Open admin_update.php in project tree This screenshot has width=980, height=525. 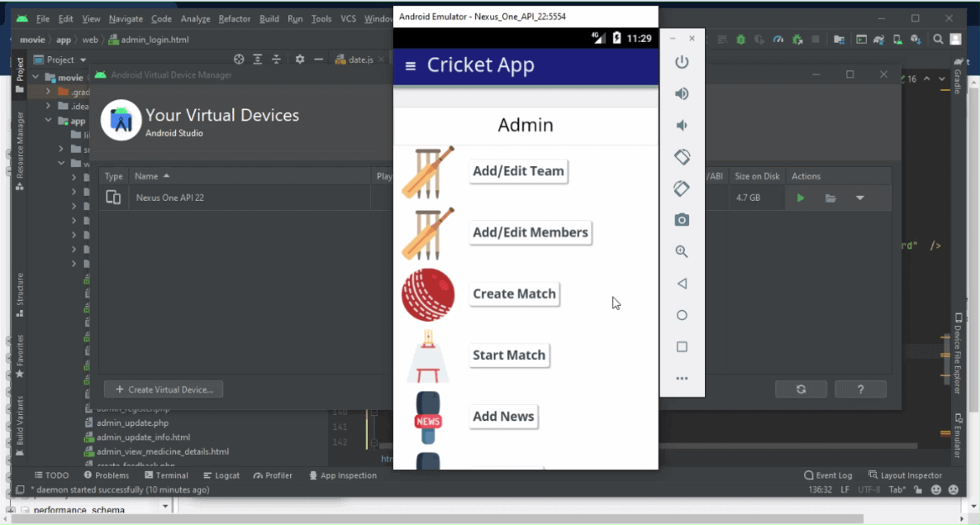[132, 423]
